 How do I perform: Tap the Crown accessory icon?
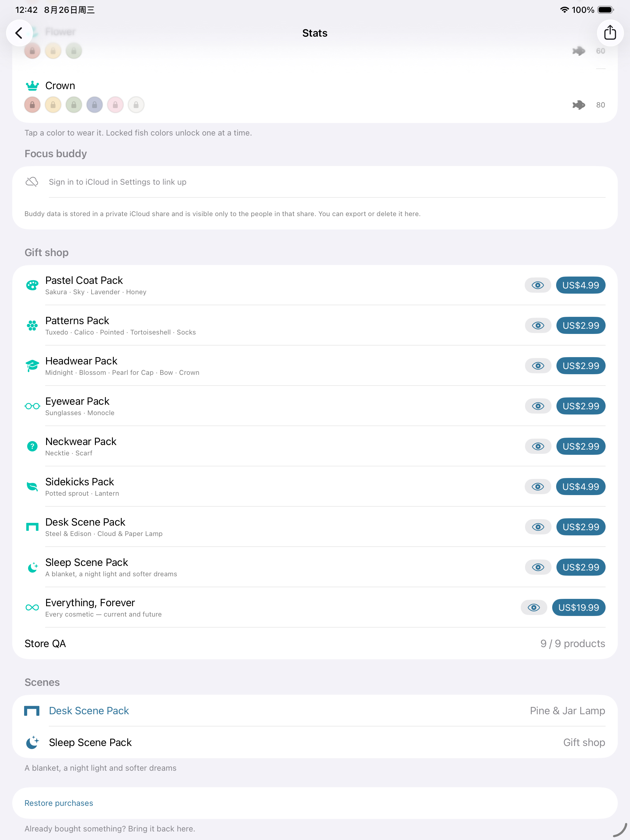[x=32, y=86]
